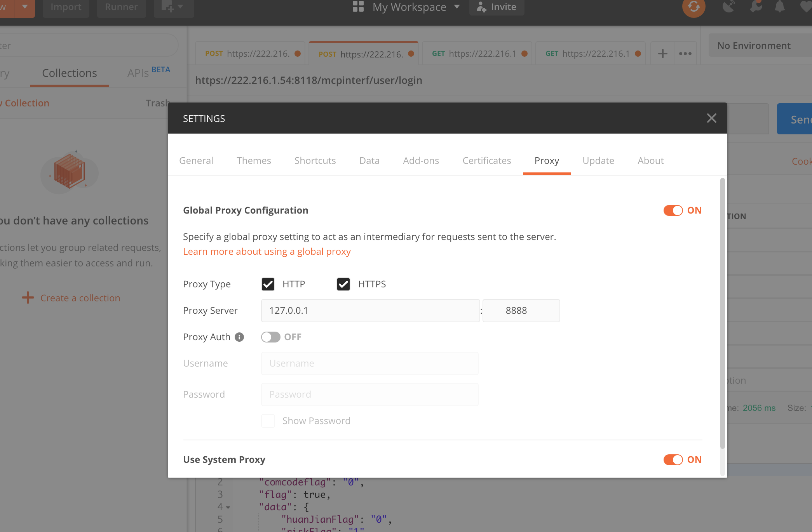
Task: Open the notifications bell icon
Action: [x=779, y=6]
